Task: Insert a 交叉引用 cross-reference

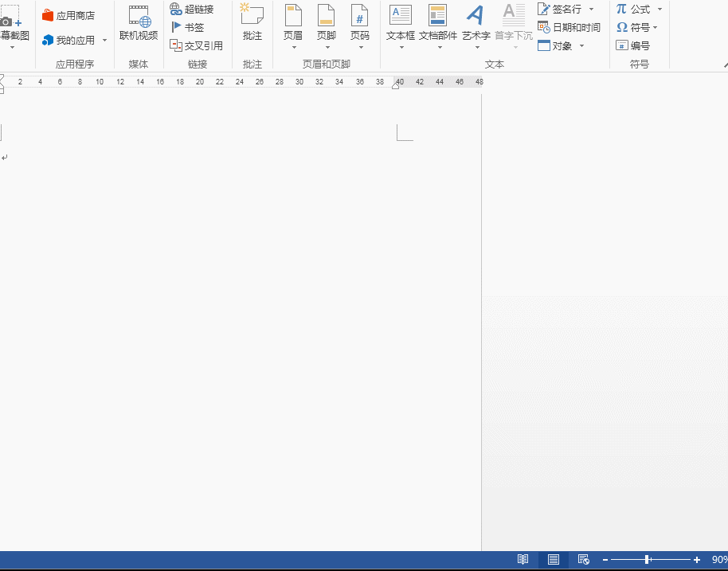Action: pyautogui.click(x=196, y=45)
